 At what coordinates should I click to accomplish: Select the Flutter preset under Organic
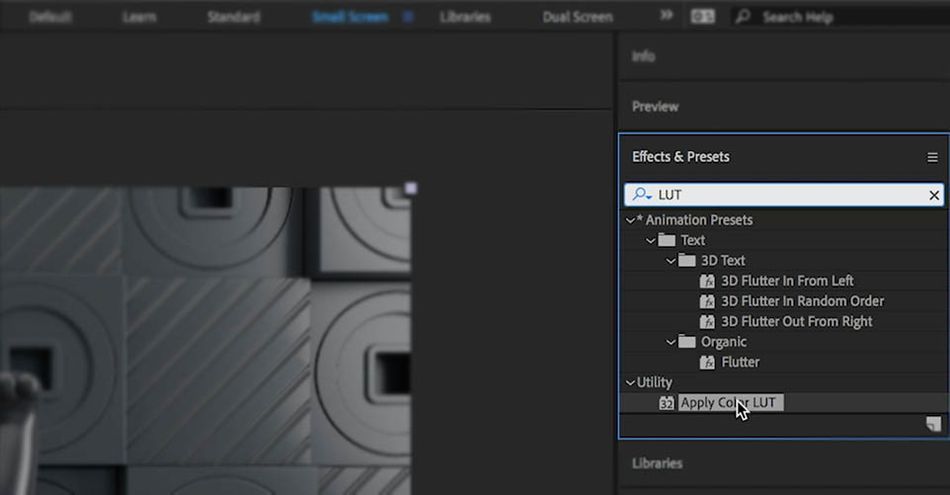(740, 362)
